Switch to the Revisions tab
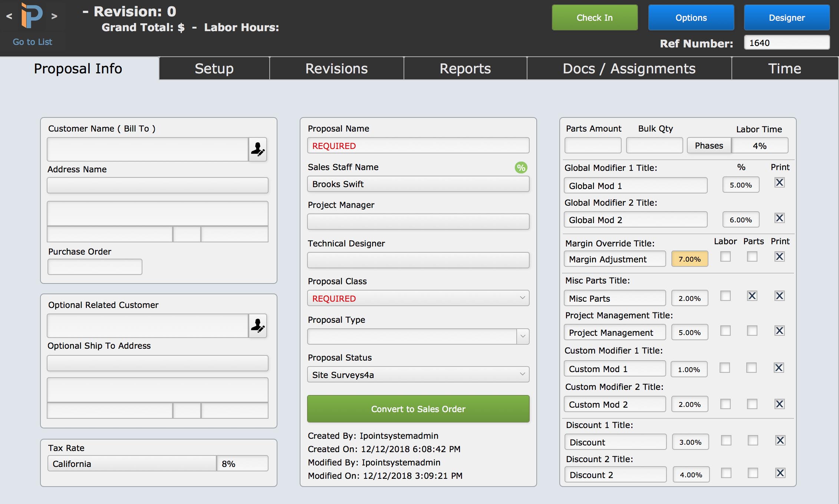 pyautogui.click(x=336, y=69)
